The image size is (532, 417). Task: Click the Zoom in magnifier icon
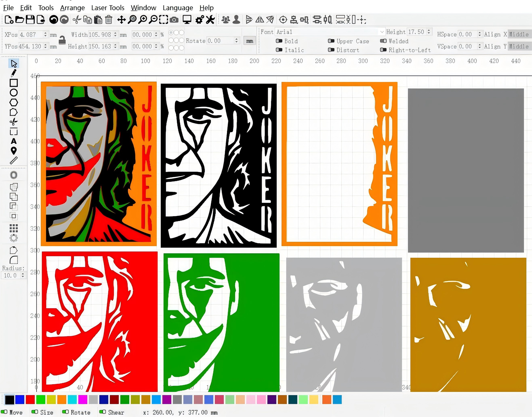(143, 20)
